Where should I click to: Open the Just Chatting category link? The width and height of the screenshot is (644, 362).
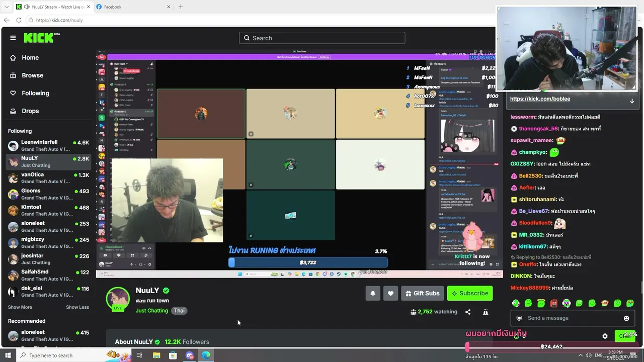coord(152,311)
